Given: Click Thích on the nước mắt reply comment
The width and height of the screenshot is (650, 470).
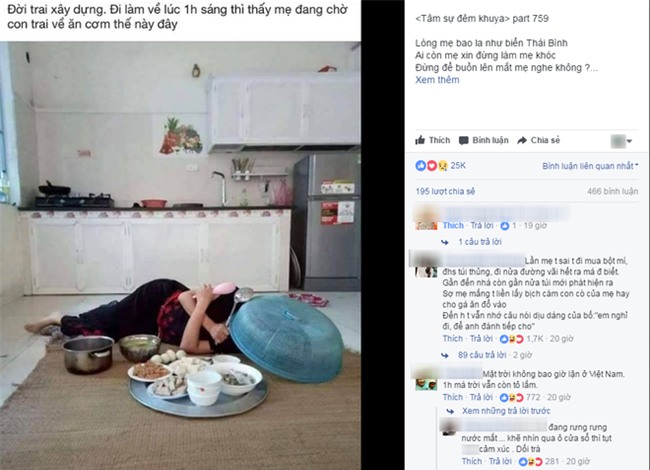Looking at the screenshot, I should coord(472,461).
